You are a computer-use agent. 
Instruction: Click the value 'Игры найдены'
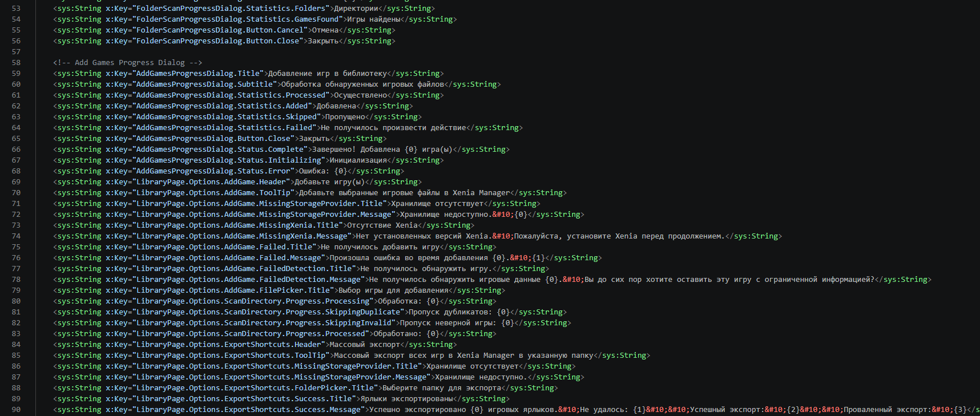pos(374,19)
